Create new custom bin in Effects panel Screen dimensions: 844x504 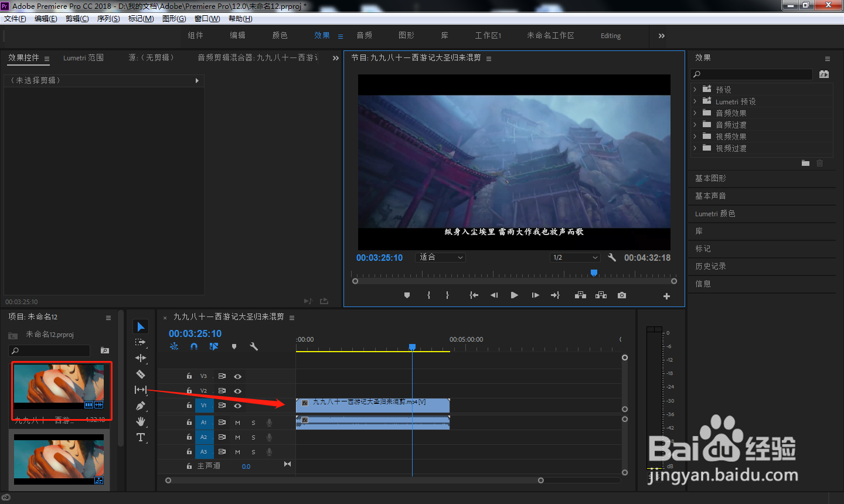tap(805, 164)
